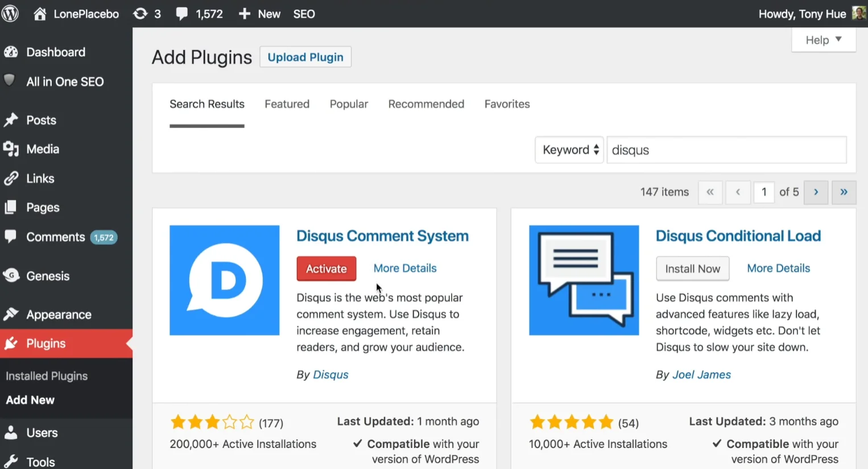Click the Disqus Comment System plugin logo
This screenshot has height=469, width=868.
(x=224, y=280)
